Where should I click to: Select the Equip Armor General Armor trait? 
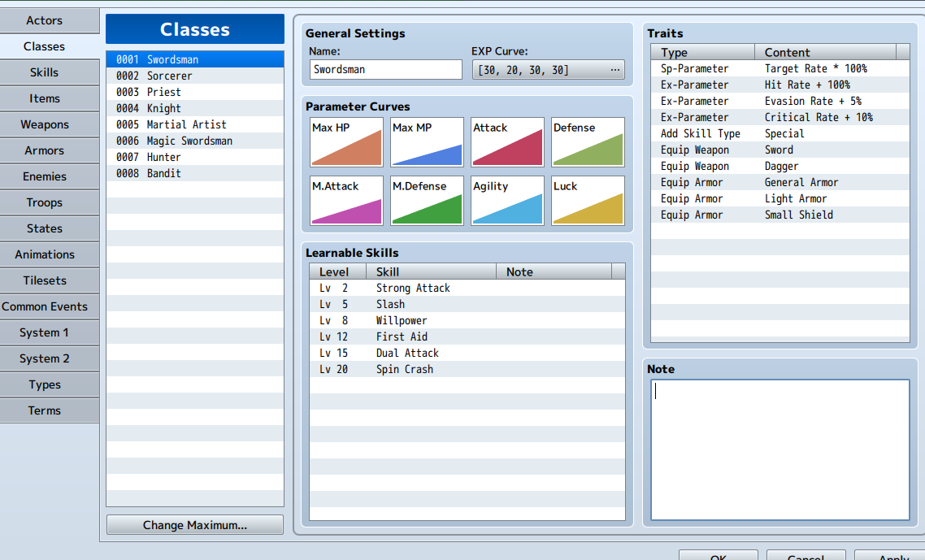780,182
